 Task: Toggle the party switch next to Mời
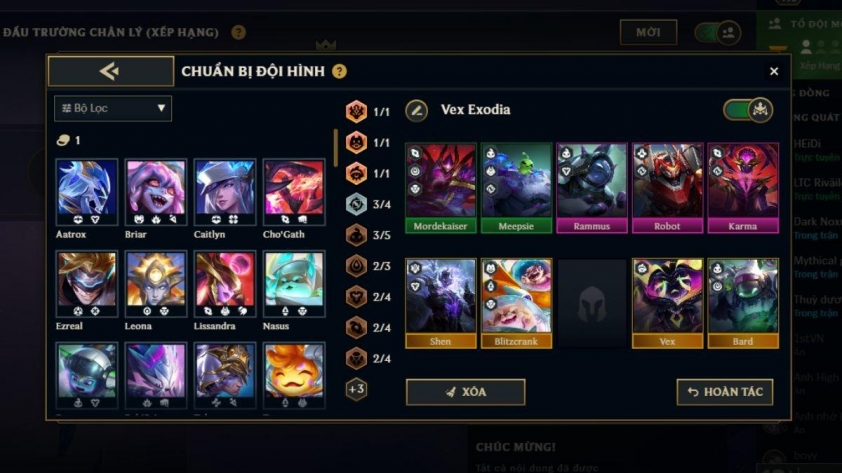[x=718, y=33]
